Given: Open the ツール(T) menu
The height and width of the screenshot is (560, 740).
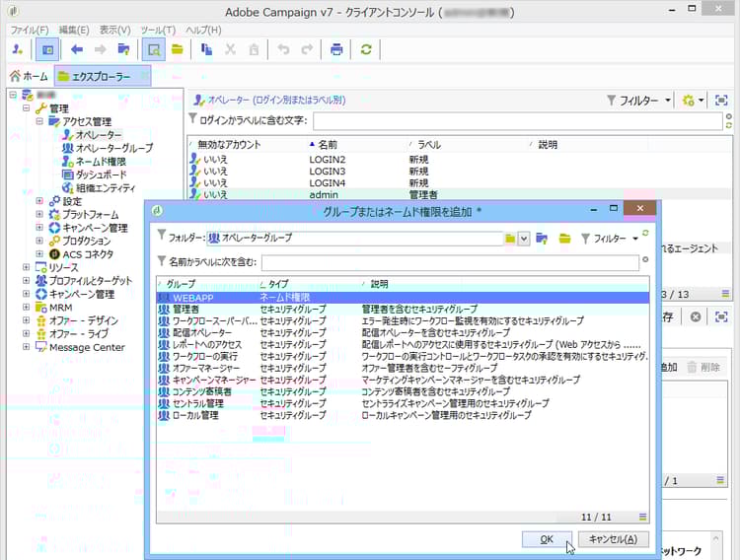Looking at the screenshot, I should [x=158, y=30].
